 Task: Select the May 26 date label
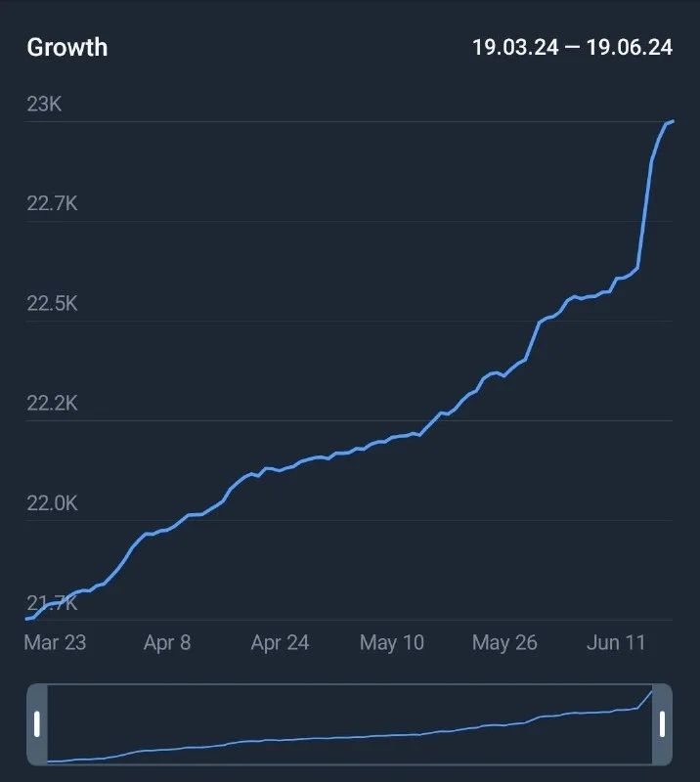pos(504,642)
